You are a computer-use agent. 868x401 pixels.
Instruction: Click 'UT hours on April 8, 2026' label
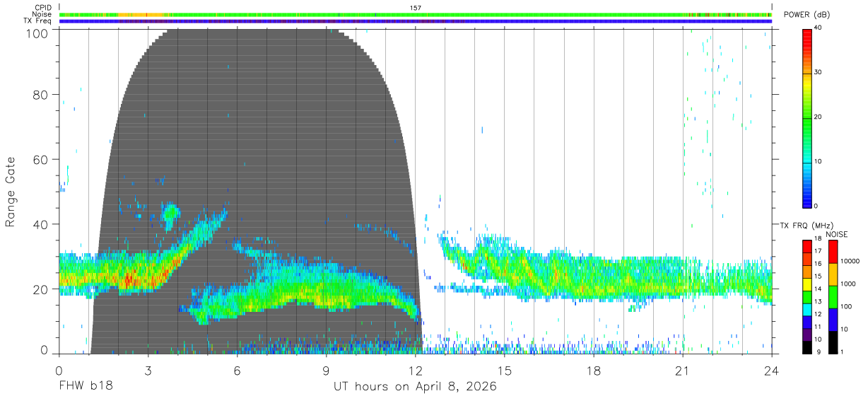(415, 387)
